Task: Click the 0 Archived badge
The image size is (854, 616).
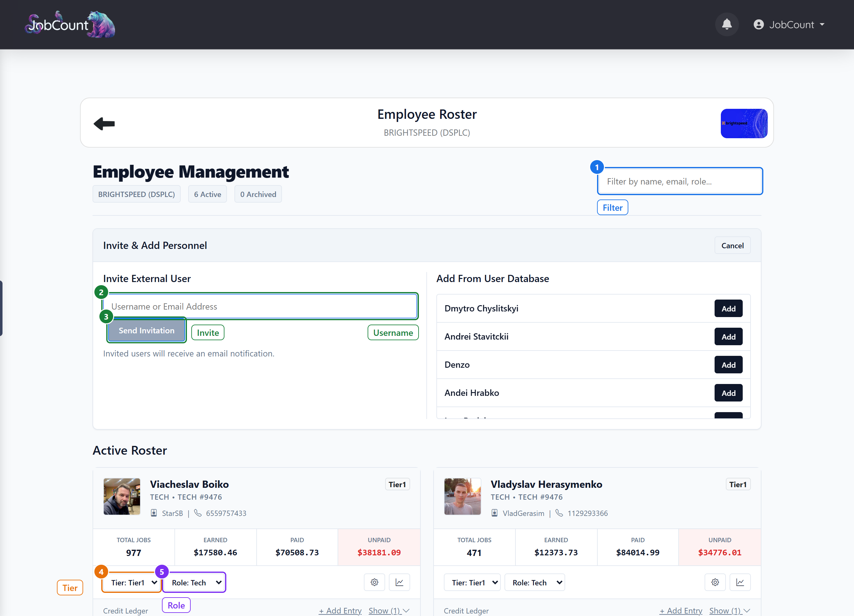Action: [258, 194]
